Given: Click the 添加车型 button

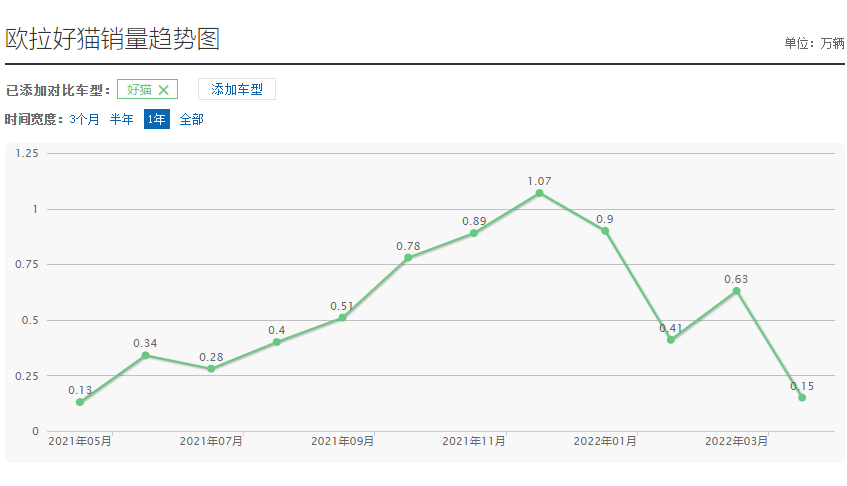Looking at the screenshot, I should [x=237, y=90].
